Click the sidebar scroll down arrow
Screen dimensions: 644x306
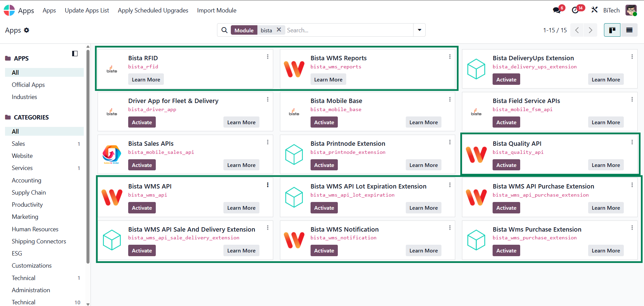pos(88,304)
